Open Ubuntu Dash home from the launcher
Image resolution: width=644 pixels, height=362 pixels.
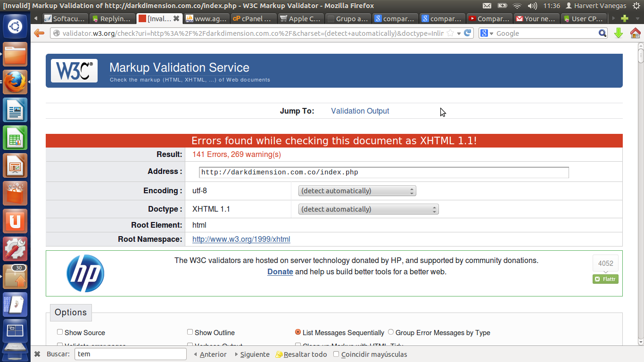[15, 26]
